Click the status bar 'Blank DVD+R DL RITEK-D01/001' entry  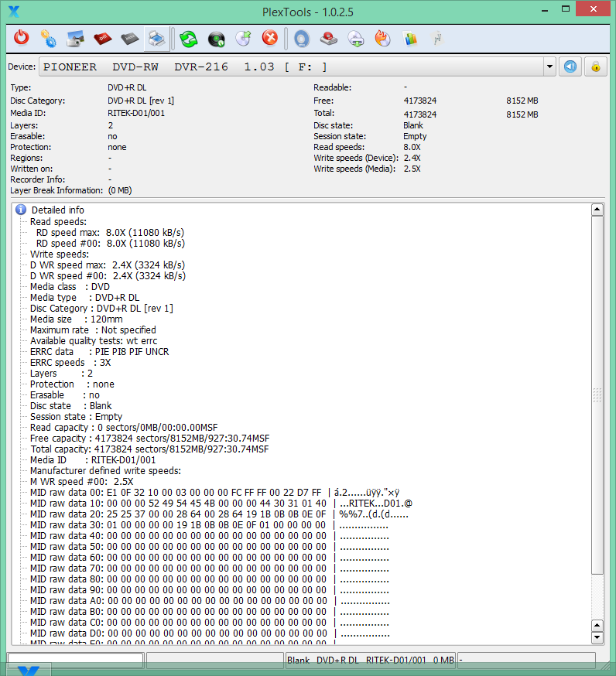tap(371, 660)
